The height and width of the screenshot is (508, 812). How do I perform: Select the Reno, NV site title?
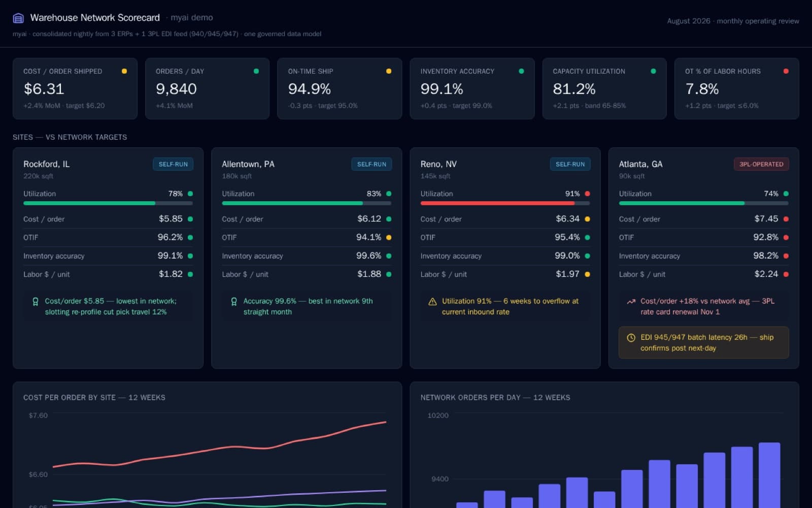[438, 164]
